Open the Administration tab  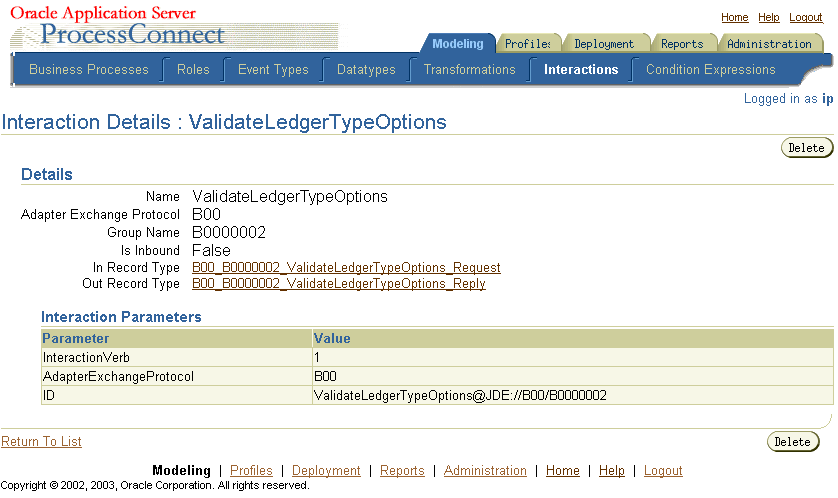pos(769,44)
